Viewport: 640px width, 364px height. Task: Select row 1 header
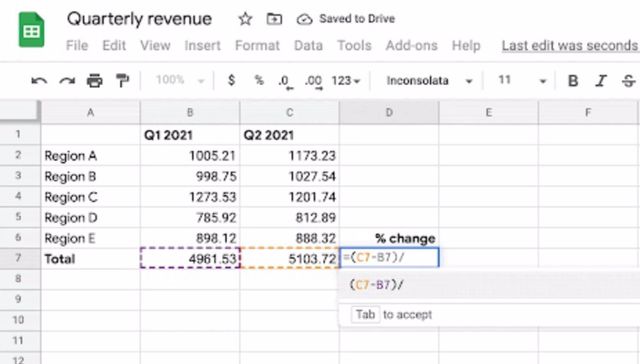(x=20, y=134)
